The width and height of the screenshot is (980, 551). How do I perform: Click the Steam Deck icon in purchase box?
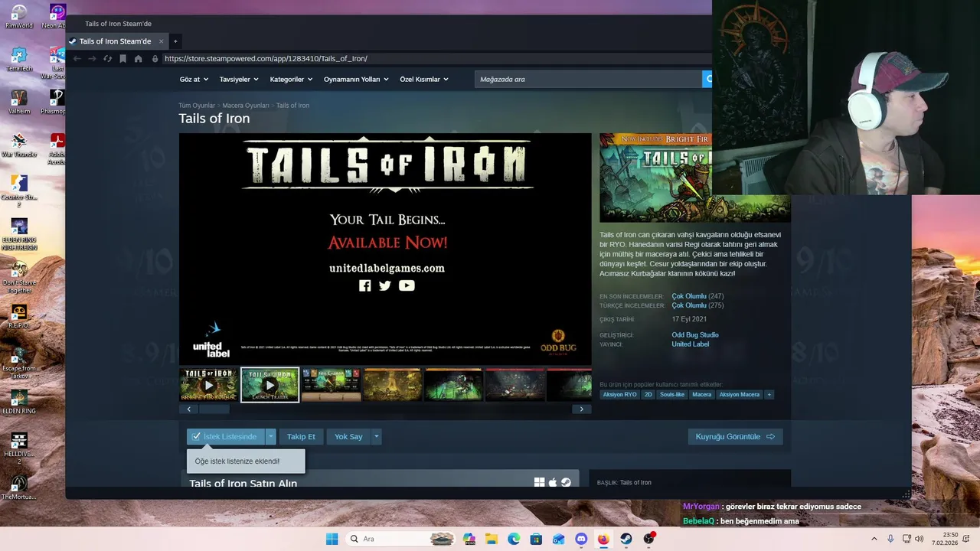click(566, 482)
